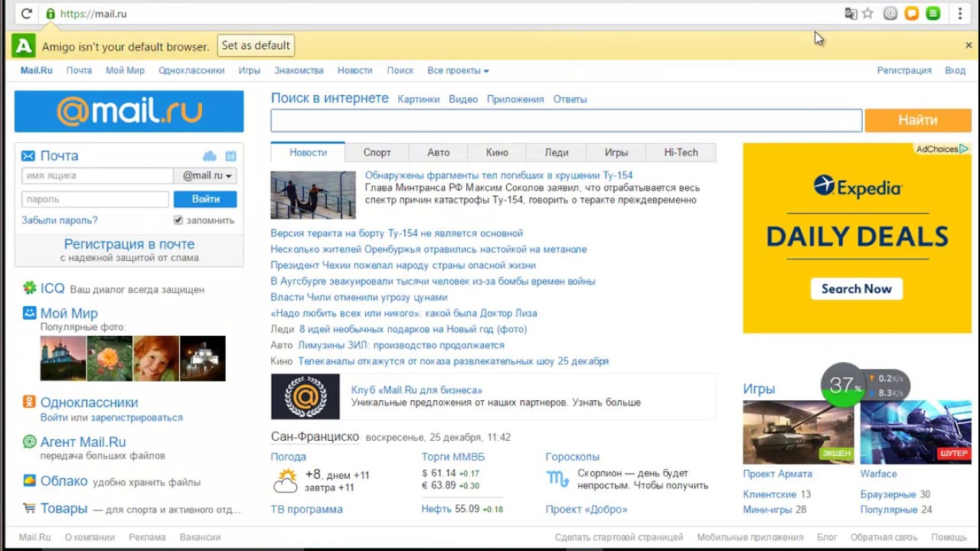Click the Set as default button

coord(256,45)
